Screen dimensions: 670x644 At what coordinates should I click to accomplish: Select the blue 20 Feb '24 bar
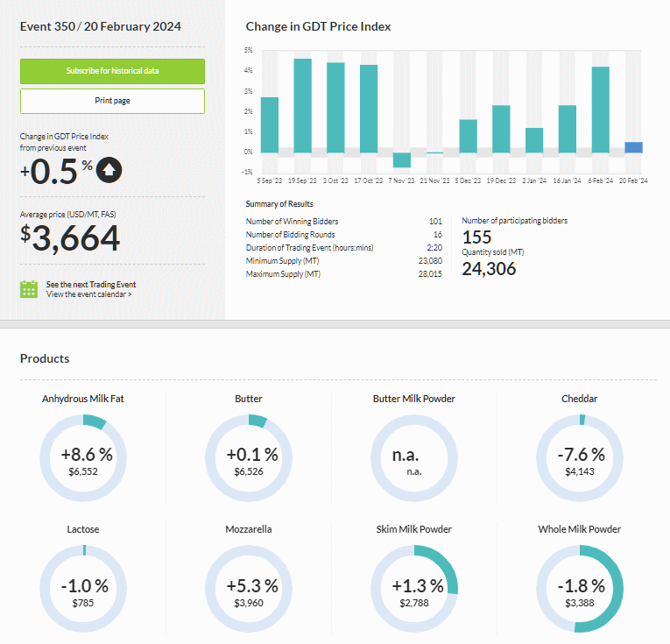[x=634, y=147]
